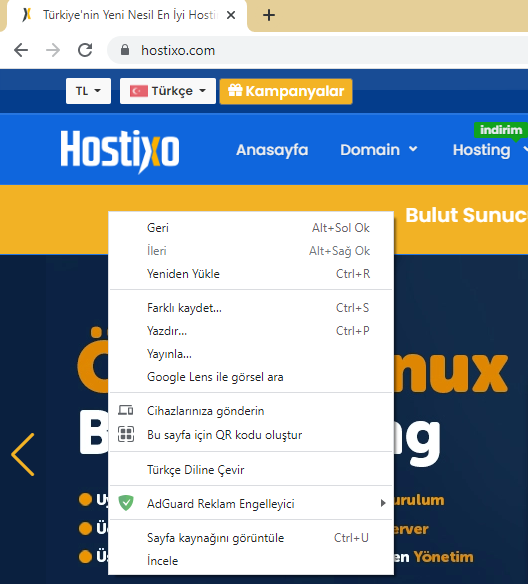Expand the Domain navigation menu
Image resolution: width=528 pixels, height=584 pixels.
pos(379,150)
